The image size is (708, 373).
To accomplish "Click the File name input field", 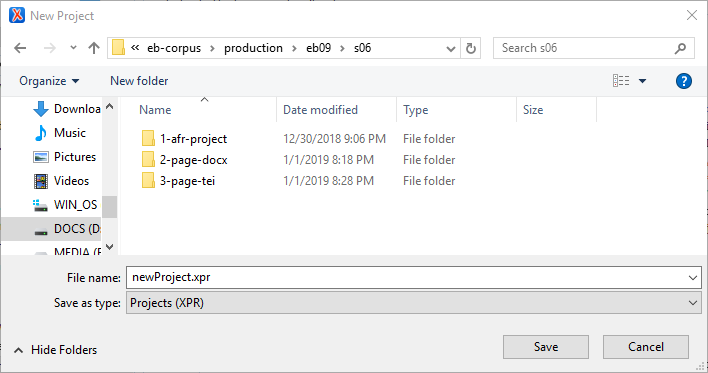I will 414,277.
